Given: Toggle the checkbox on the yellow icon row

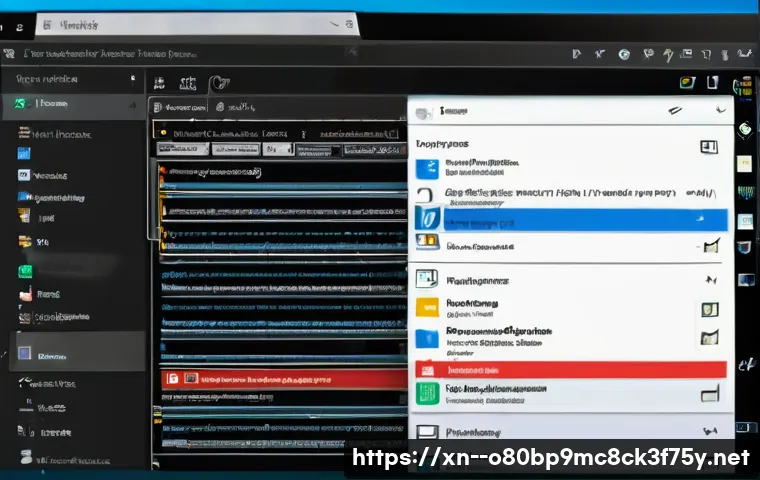Looking at the screenshot, I should (x=710, y=309).
